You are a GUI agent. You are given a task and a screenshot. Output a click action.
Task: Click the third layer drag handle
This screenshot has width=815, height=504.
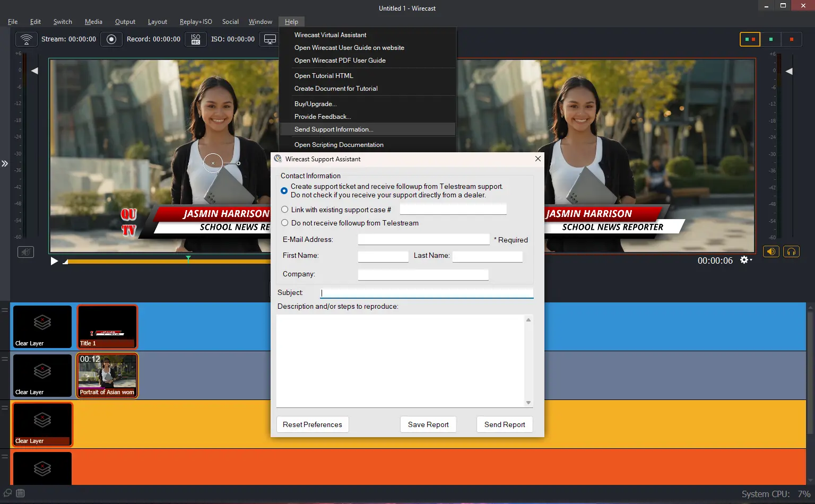pos(5,407)
